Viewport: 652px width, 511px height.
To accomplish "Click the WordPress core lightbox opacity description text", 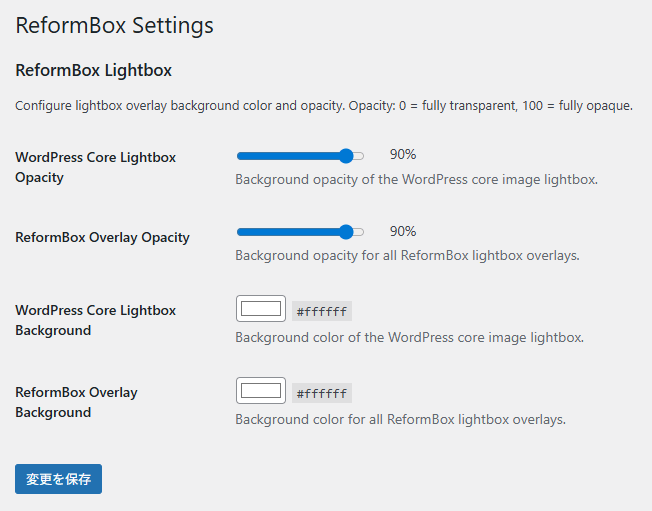I will pyautogui.click(x=416, y=180).
